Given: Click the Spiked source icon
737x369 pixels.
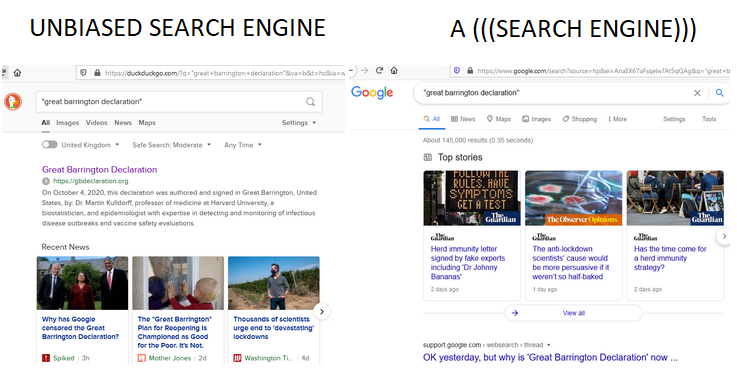Looking at the screenshot, I should pos(46,358).
